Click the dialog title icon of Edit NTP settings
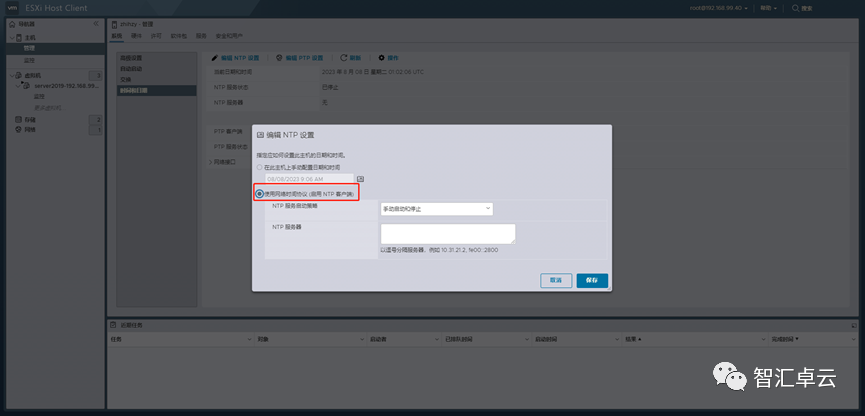 pos(260,135)
